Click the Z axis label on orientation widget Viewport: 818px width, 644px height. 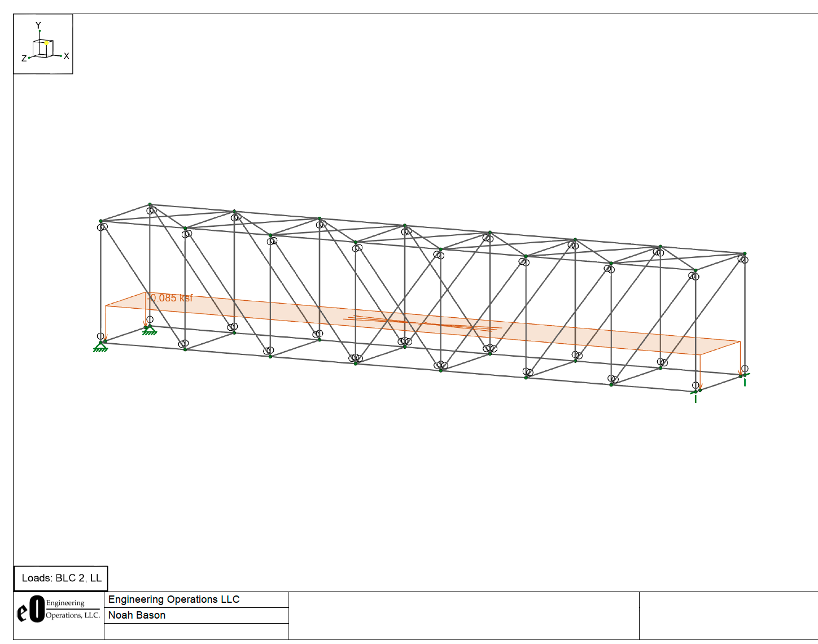pyautogui.click(x=24, y=58)
